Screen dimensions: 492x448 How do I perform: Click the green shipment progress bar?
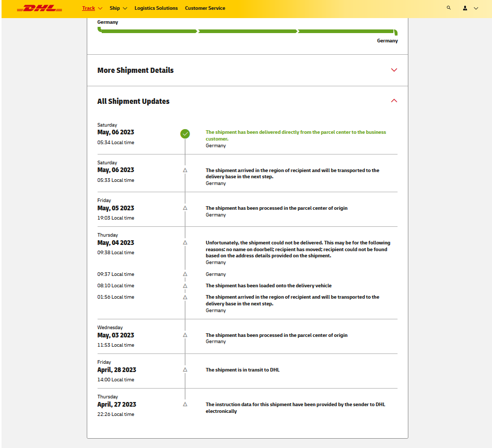pos(247,32)
